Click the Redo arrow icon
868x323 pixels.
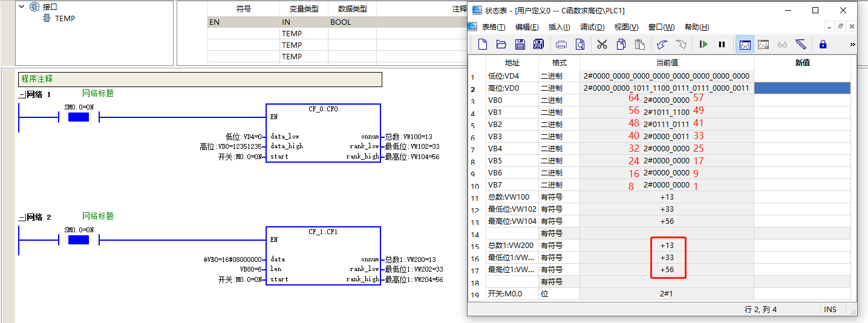pyautogui.click(x=680, y=44)
